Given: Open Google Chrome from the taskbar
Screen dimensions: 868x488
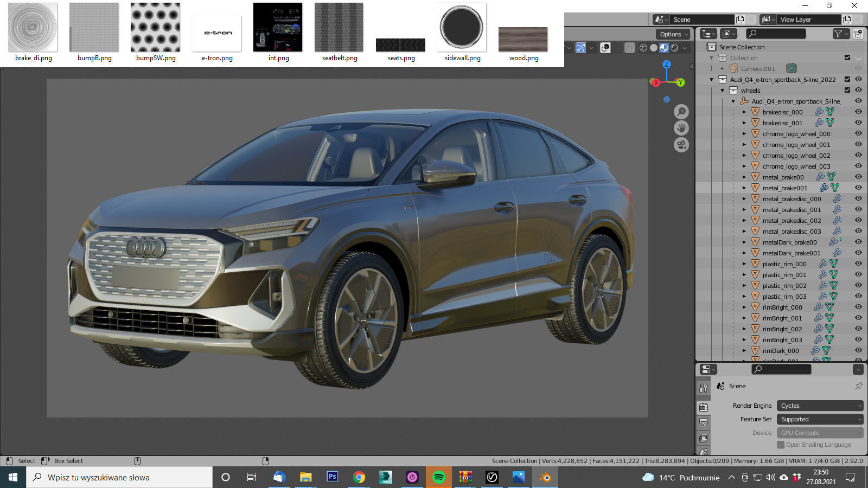Looking at the screenshot, I should point(359,477).
